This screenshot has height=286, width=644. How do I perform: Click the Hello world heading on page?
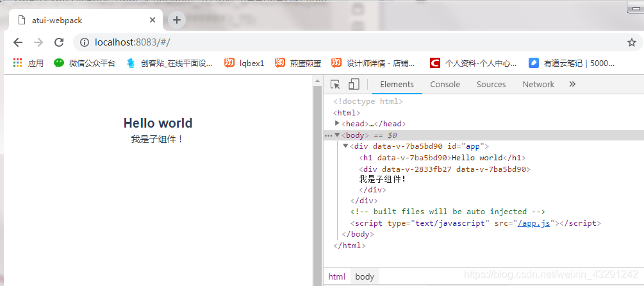pos(158,123)
